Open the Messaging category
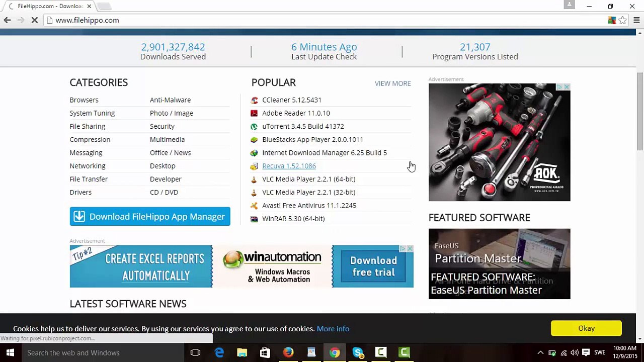 (86, 153)
